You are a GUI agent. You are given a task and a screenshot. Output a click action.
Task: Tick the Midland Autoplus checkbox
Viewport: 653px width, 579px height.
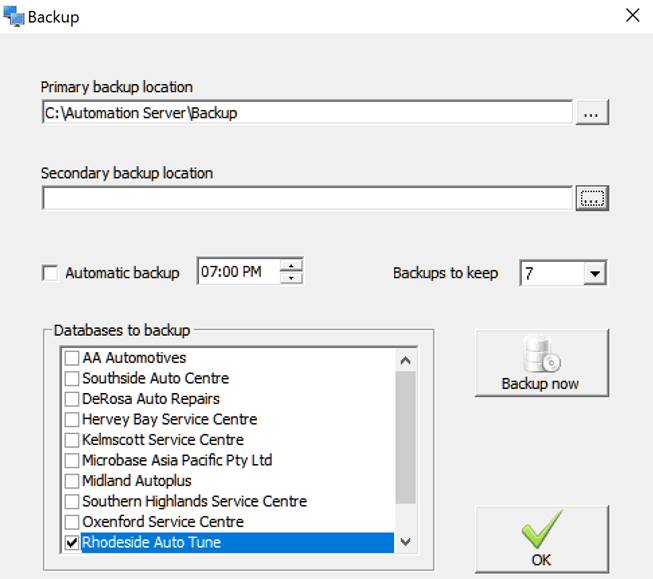point(72,481)
